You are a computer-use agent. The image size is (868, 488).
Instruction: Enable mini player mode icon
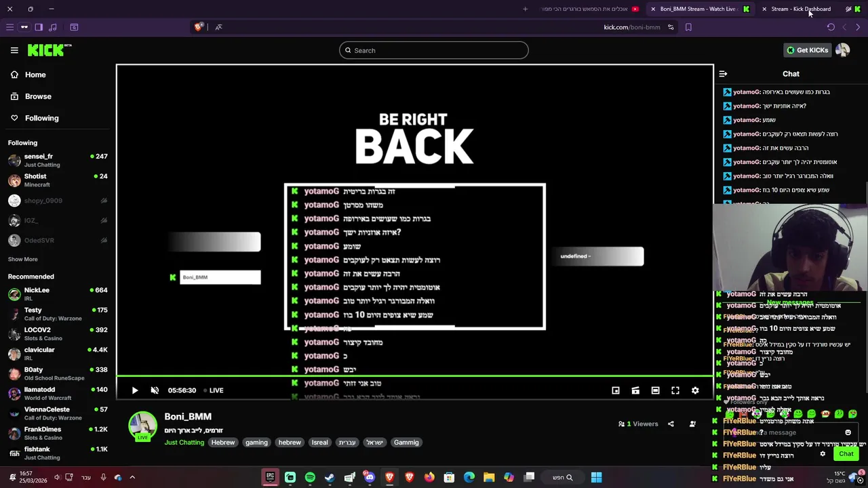click(x=616, y=390)
